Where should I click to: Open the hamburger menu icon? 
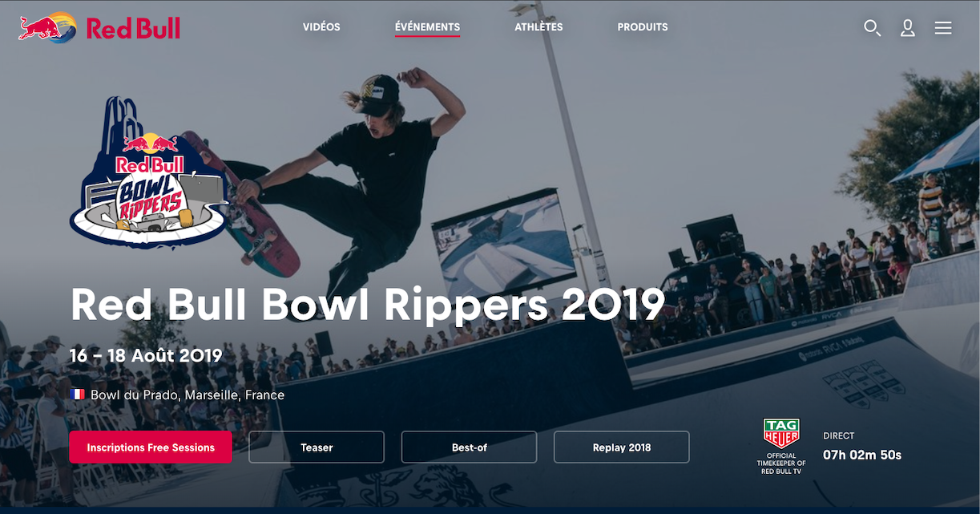click(x=943, y=28)
